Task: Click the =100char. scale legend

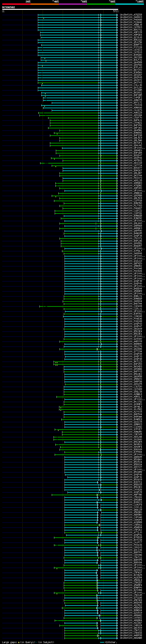Action: coord(109,642)
